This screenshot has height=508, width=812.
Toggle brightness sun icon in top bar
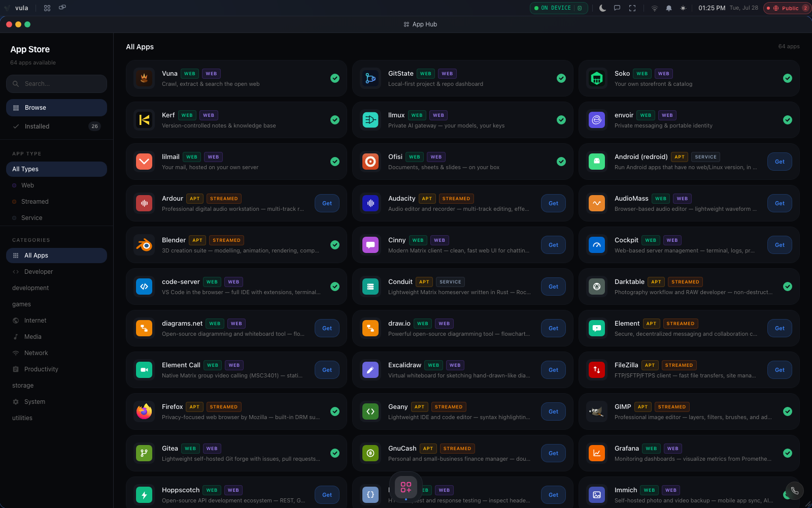click(x=683, y=8)
